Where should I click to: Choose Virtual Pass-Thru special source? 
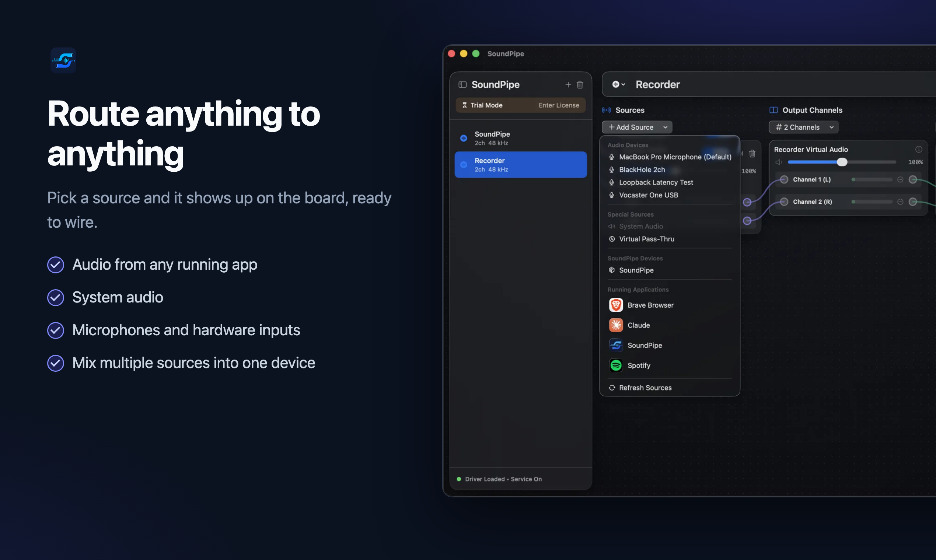(670, 239)
